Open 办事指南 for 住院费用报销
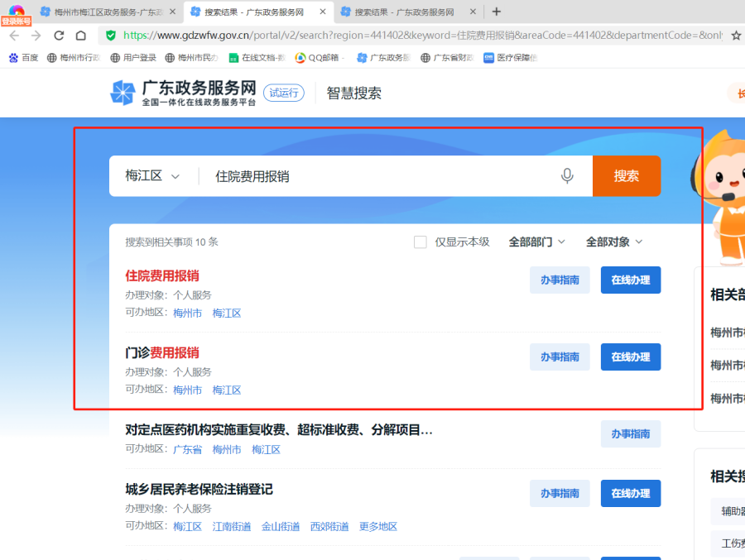The height and width of the screenshot is (560, 745). (x=560, y=280)
